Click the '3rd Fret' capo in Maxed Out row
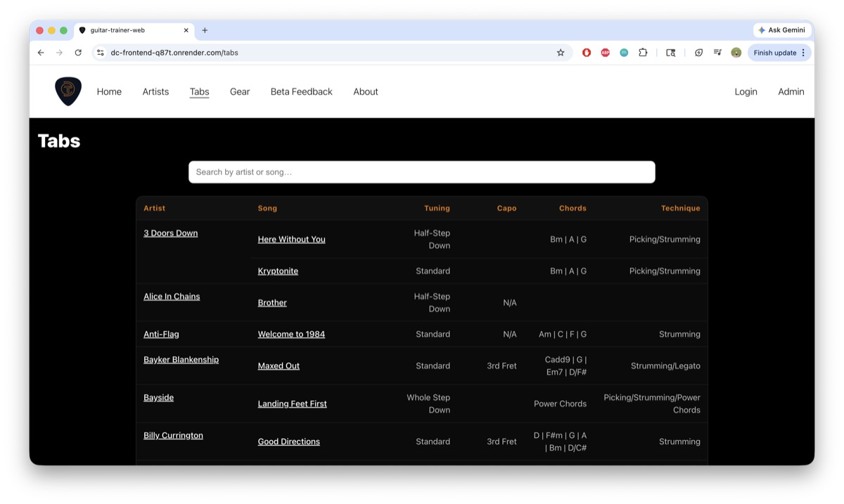Screen dimensions: 844x504 pyautogui.click(x=501, y=366)
